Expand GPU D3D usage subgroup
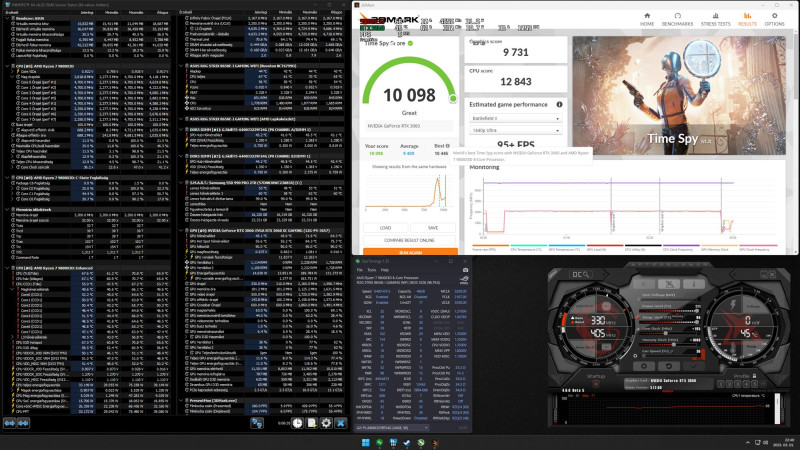Viewport: 800px width, 450px height. point(187,337)
